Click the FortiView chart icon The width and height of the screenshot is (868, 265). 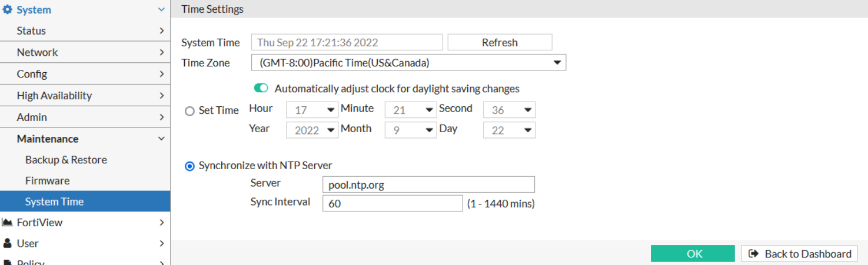point(8,222)
